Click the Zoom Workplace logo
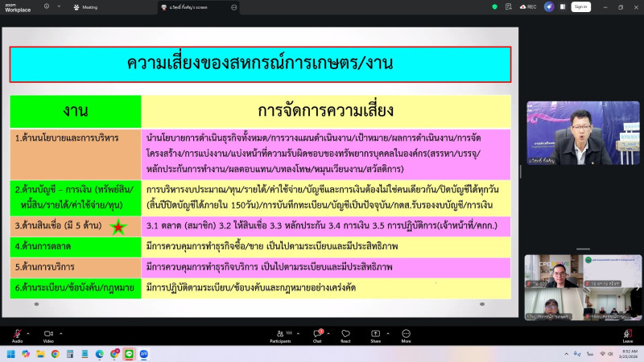Screen dimensions: 644x362 [16, 6]
